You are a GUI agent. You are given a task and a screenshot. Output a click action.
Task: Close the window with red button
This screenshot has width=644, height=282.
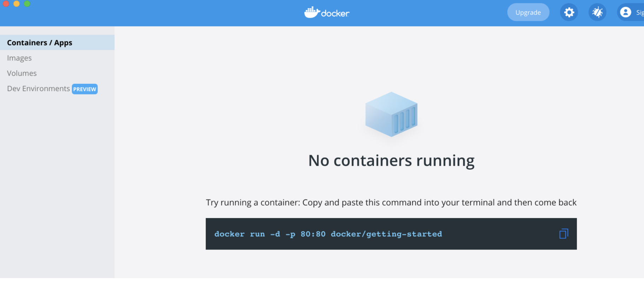(x=6, y=4)
